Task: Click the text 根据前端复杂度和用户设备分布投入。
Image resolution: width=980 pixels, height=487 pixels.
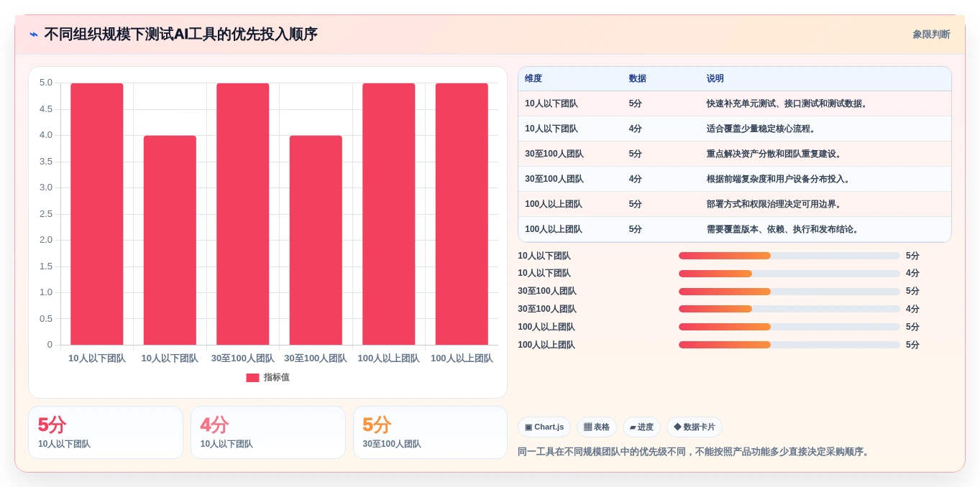Action: [x=780, y=179]
